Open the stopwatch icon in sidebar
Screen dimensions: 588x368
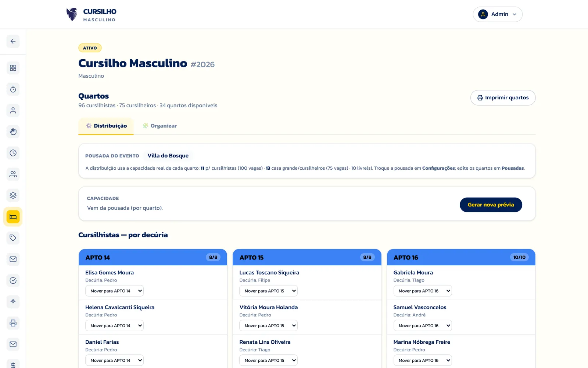click(x=13, y=89)
